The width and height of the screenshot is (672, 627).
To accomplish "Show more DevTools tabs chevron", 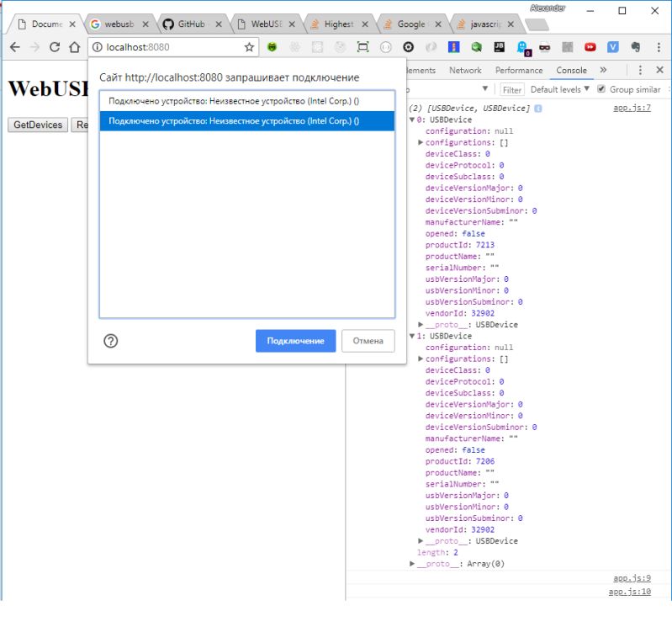I will point(603,70).
